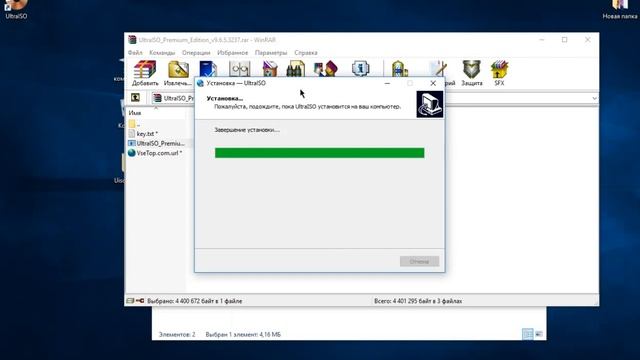The image size is (640, 360).
Task: Open the Файл menu in WinRAR
Action: click(x=135, y=53)
